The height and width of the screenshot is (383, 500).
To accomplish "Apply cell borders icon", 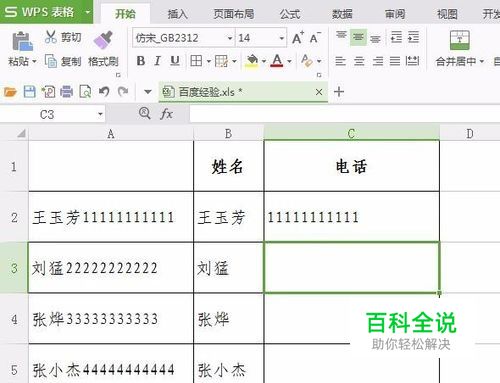I will [196, 61].
